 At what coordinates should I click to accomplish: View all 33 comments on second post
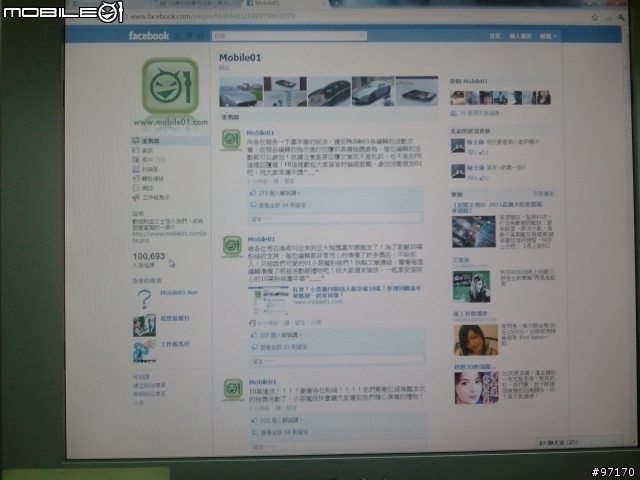point(284,347)
